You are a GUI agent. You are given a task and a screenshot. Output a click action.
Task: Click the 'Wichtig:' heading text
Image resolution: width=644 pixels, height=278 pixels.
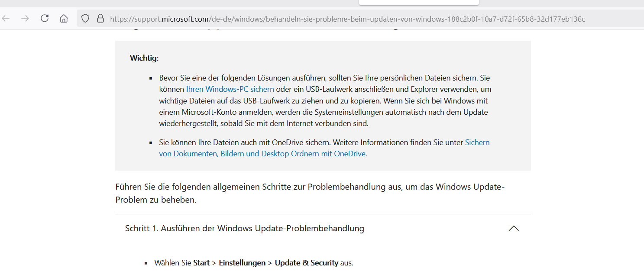[144, 58]
